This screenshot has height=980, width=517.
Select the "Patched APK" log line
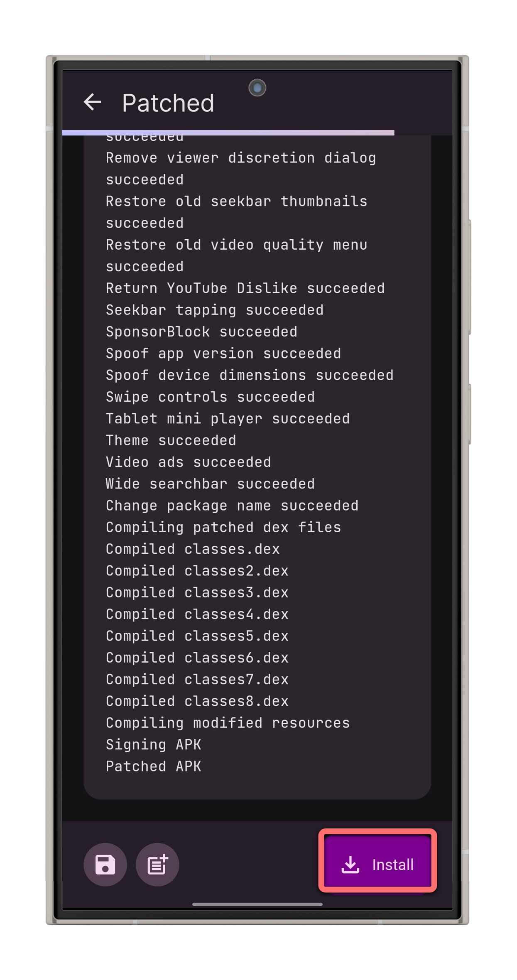[x=153, y=766]
